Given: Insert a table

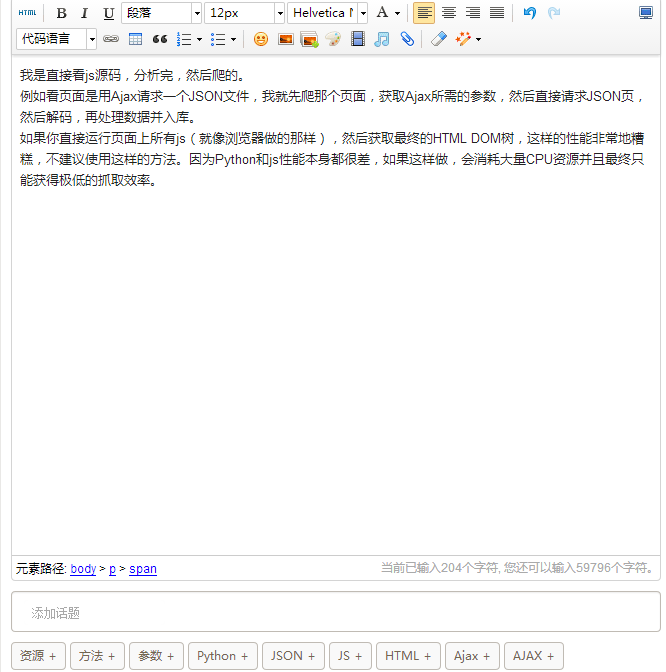Looking at the screenshot, I should [135, 39].
